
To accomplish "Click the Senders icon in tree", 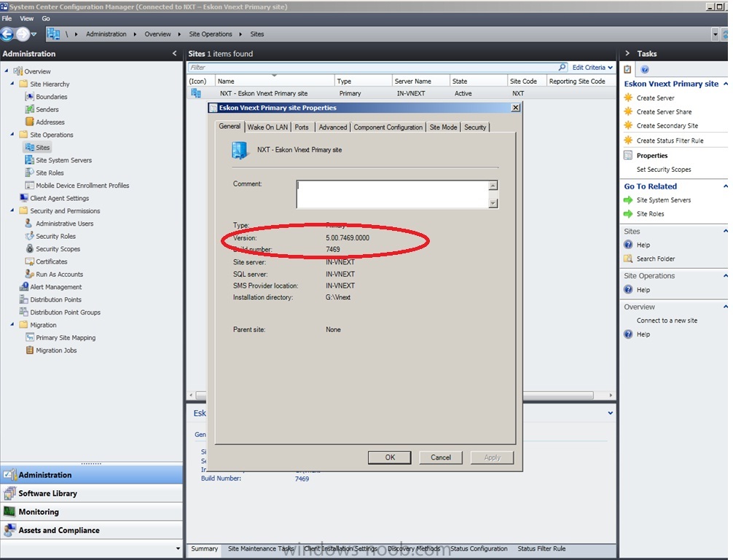I will click(x=29, y=109).
